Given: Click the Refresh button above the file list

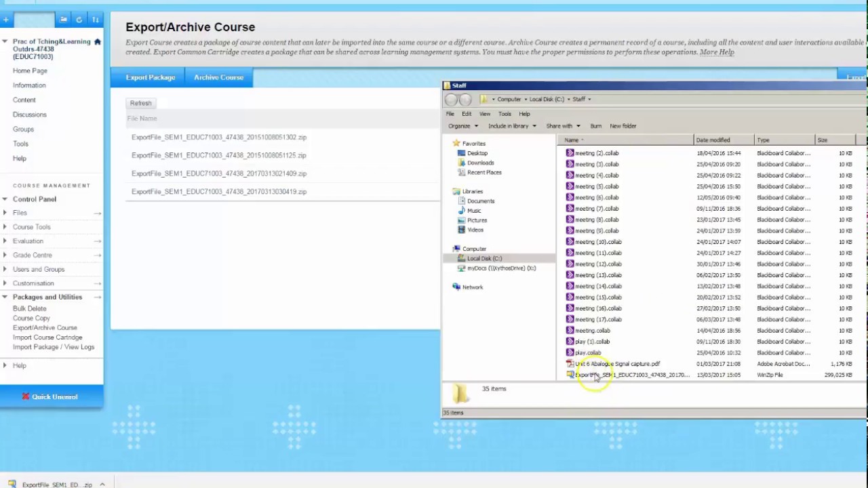Looking at the screenshot, I should click(141, 103).
